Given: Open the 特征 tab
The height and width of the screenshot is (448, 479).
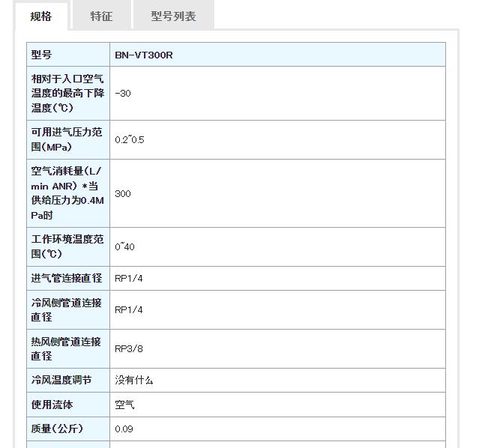Looking at the screenshot, I should click(x=101, y=16).
